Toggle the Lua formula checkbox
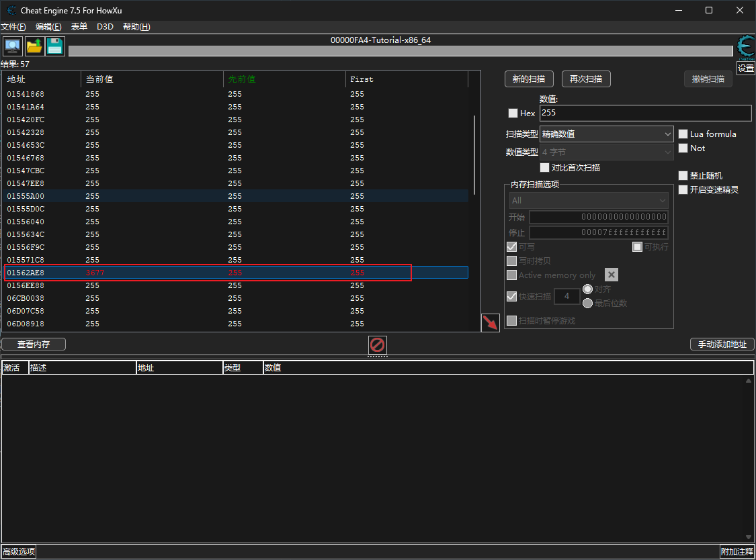Viewport: 756px width, 560px height. click(x=683, y=134)
